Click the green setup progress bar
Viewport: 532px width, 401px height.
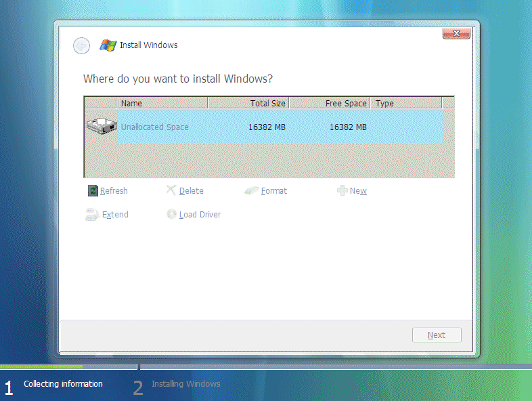tap(41, 366)
